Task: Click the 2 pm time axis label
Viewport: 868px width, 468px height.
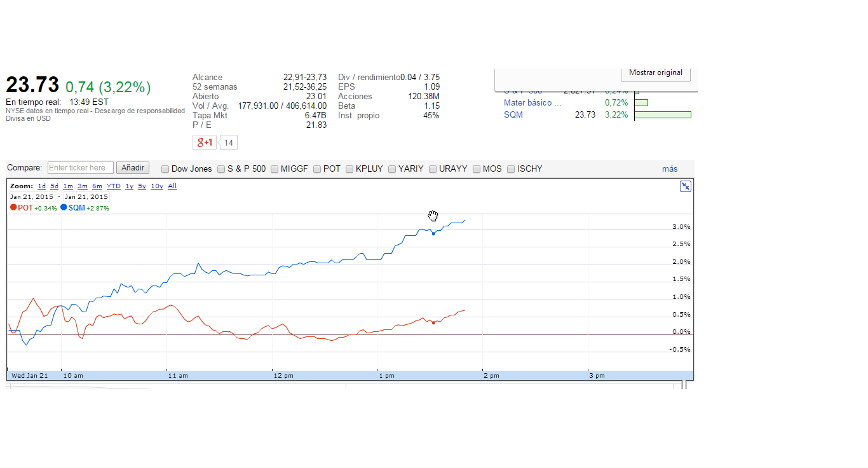Action: click(491, 376)
